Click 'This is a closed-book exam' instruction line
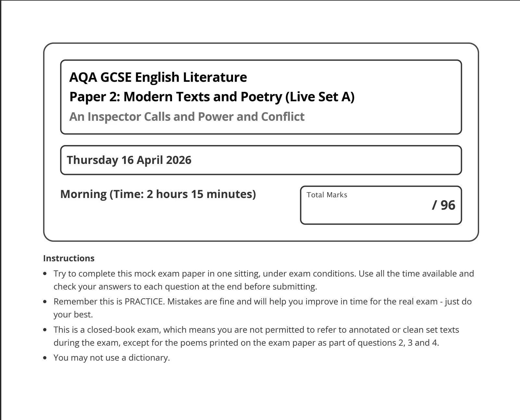 pyautogui.click(x=256, y=330)
